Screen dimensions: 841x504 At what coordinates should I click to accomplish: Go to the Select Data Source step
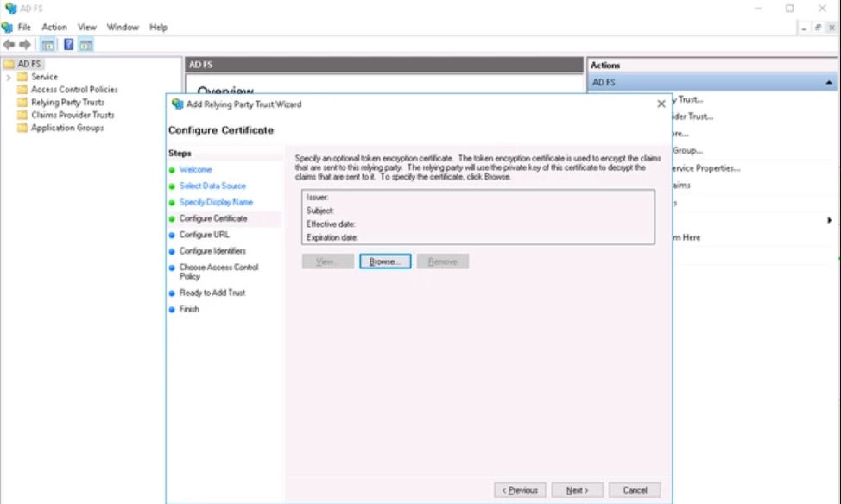click(x=212, y=186)
